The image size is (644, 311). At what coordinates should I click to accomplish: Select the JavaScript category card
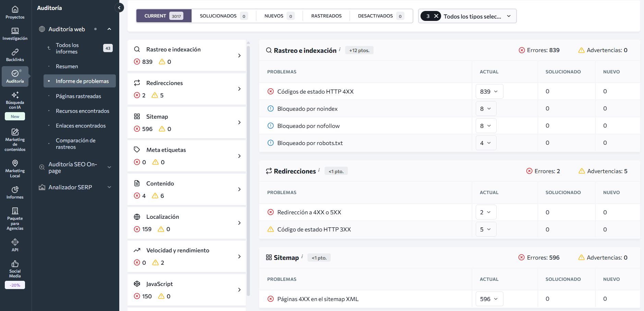tap(186, 290)
